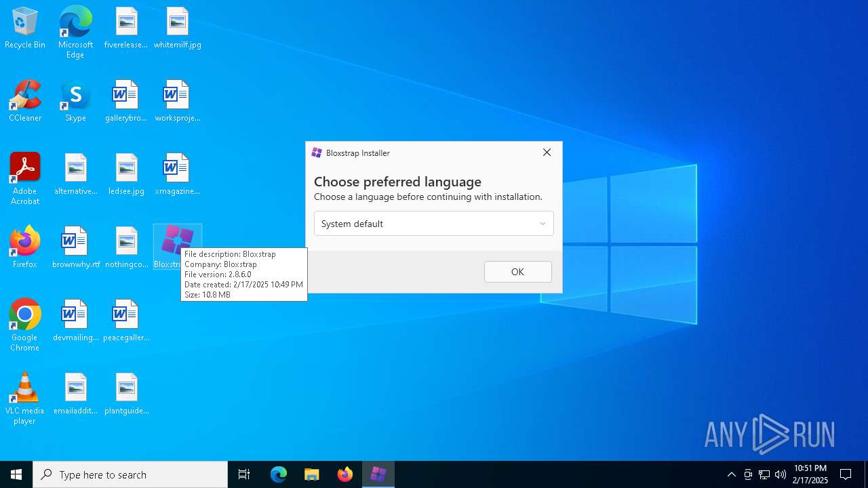868x488 pixels.
Task: Open the Windows Start menu
Action: (x=16, y=474)
